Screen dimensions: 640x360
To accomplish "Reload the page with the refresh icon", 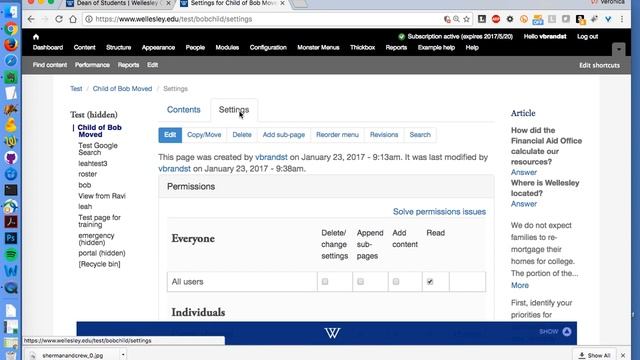I will [x=59, y=19].
